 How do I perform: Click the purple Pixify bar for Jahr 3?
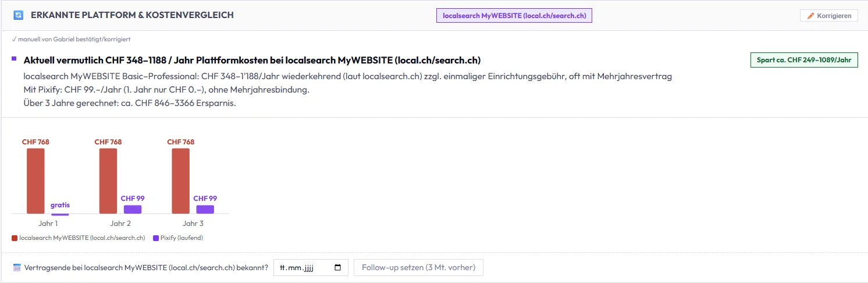point(205,210)
